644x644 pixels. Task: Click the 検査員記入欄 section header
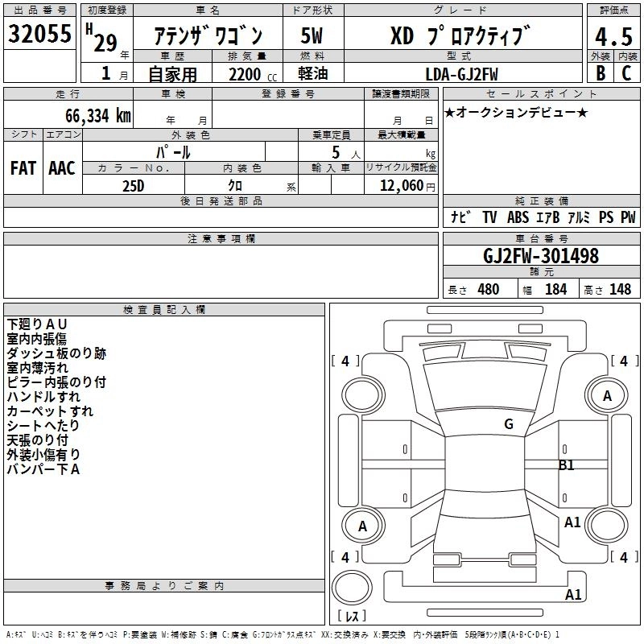(x=164, y=310)
